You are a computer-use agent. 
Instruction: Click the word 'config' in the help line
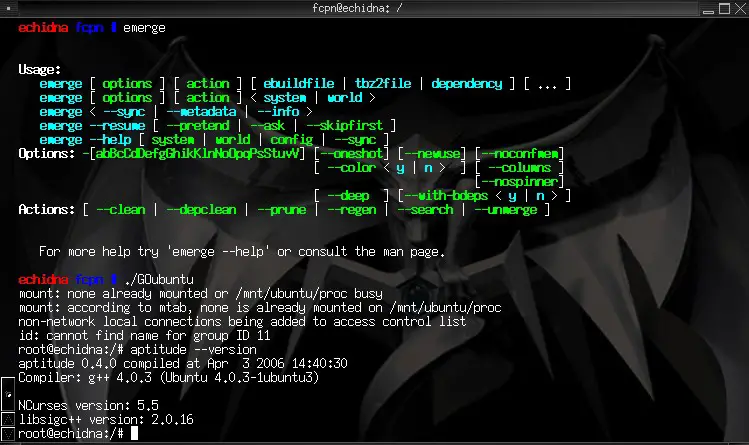[291, 140]
